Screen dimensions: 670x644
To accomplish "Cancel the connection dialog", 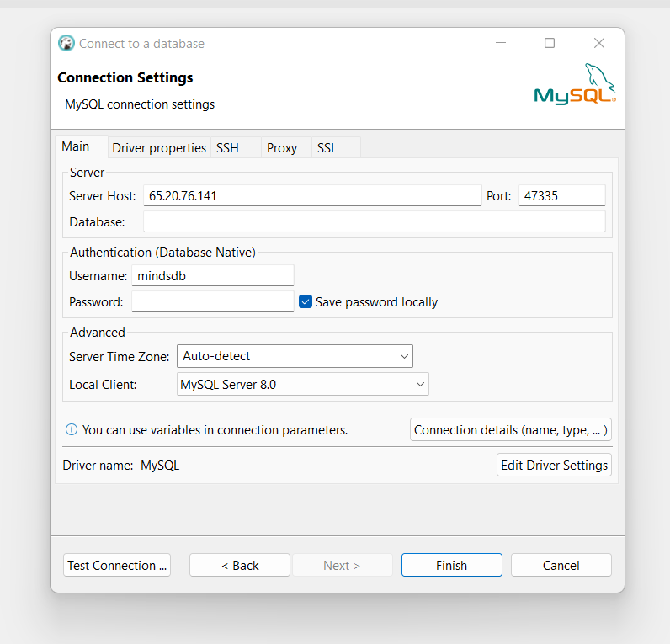I will (561, 566).
